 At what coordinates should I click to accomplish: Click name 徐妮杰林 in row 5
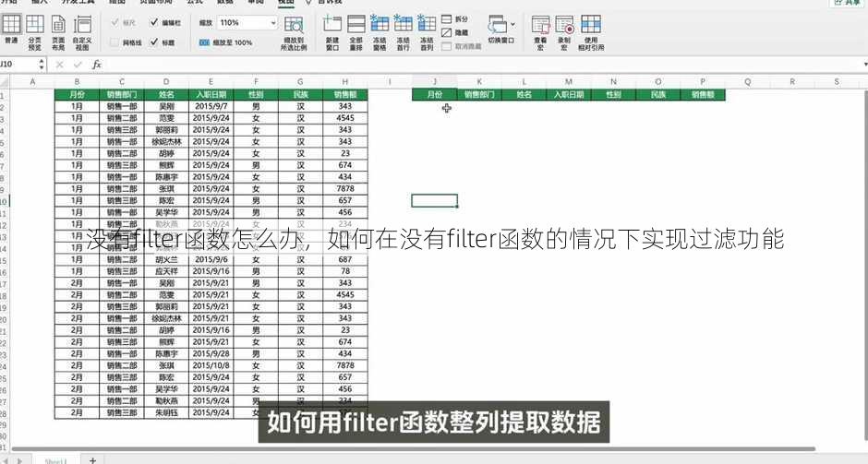pyautogui.click(x=166, y=141)
